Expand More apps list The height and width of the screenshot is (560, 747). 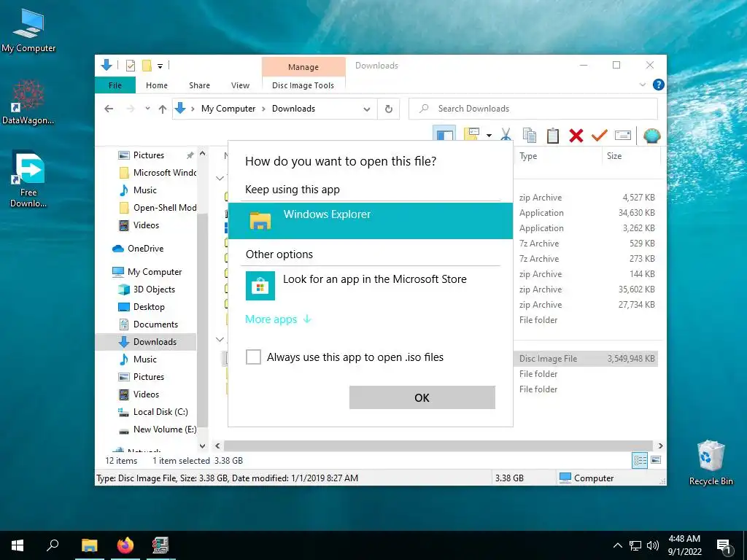pos(278,319)
